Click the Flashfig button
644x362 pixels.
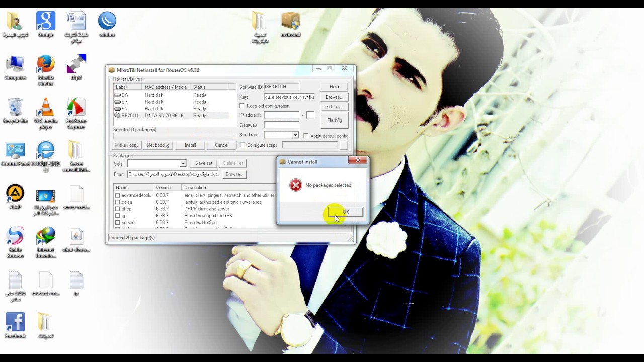point(334,121)
